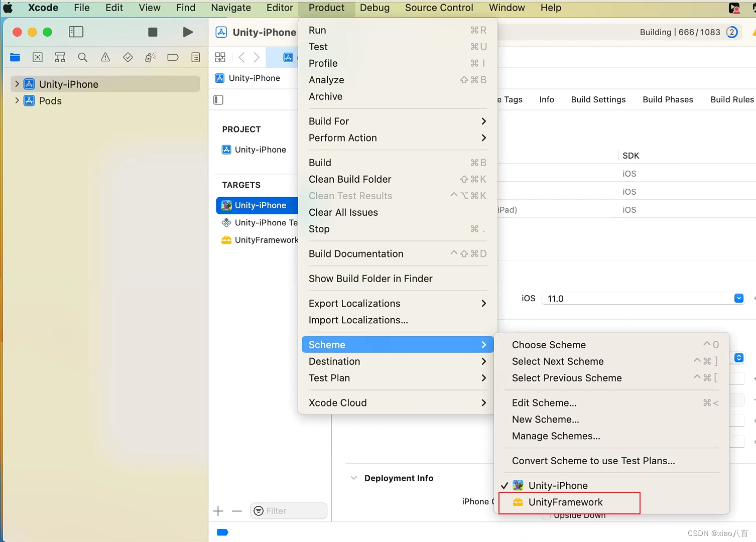Image resolution: width=756 pixels, height=542 pixels.
Task: Click the filter icon in targets filter
Action: pyautogui.click(x=259, y=511)
